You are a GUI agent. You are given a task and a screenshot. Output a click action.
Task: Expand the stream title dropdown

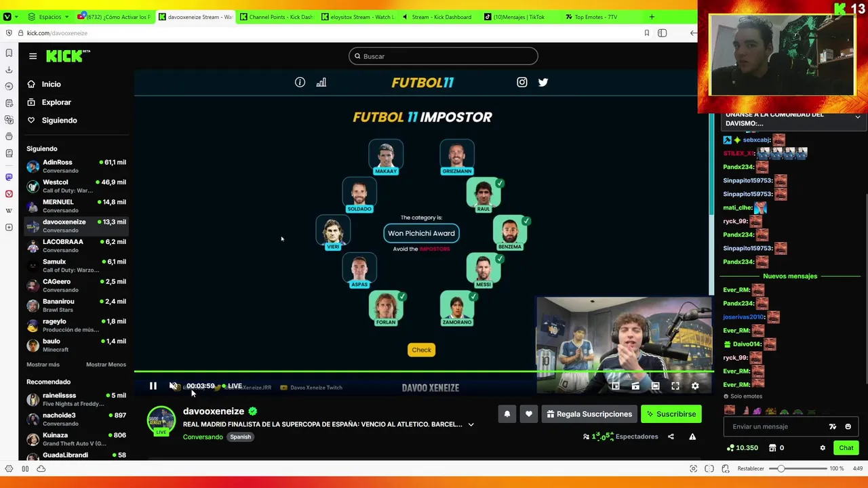(x=471, y=425)
